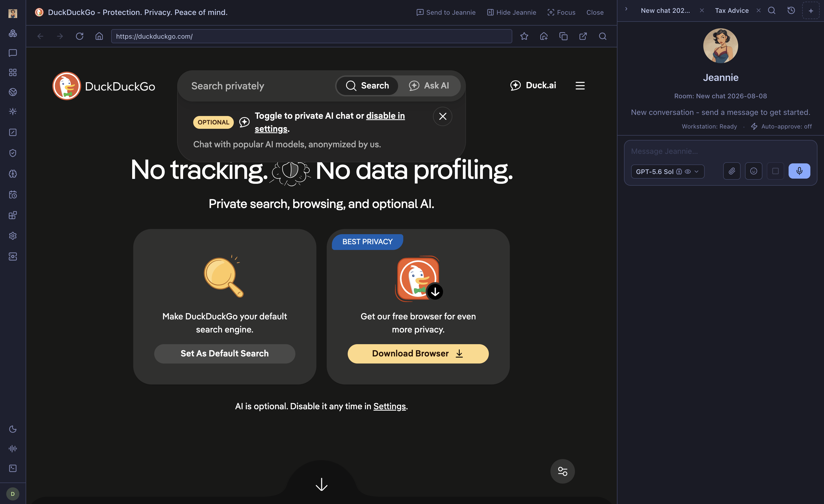The height and width of the screenshot is (504, 824).
Task: Open the page in external browser icon
Action: tap(583, 36)
